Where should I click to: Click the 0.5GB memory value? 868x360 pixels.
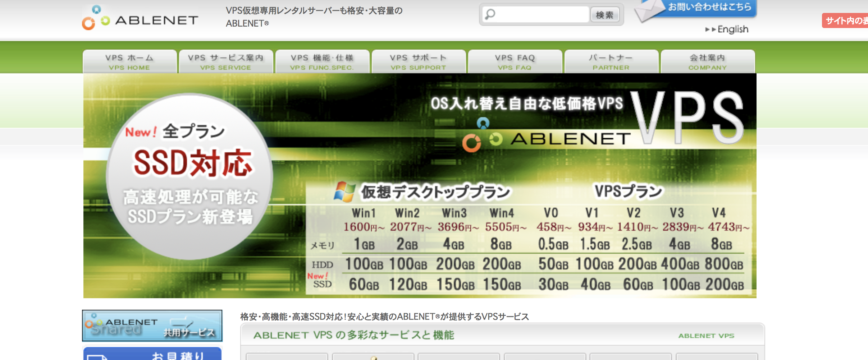[553, 245]
